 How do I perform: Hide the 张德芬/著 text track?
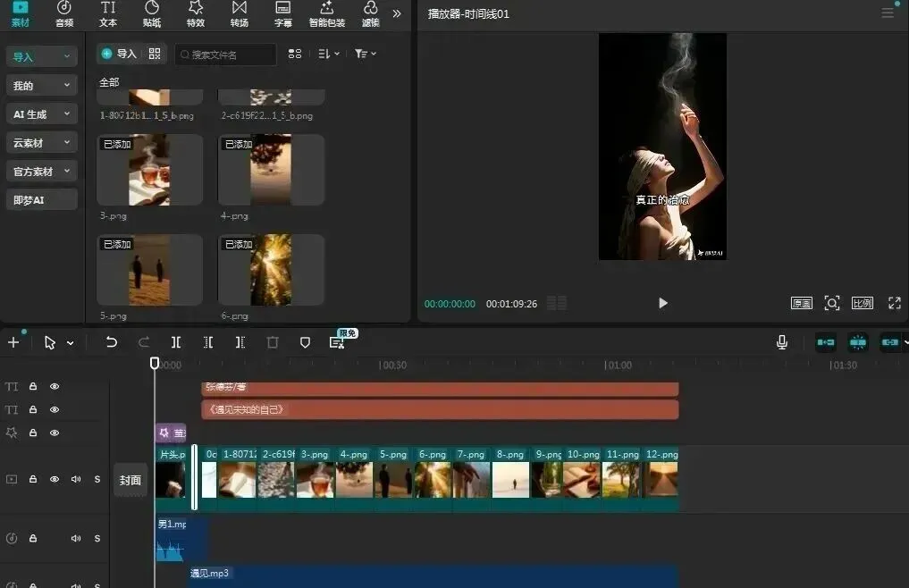click(55, 386)
